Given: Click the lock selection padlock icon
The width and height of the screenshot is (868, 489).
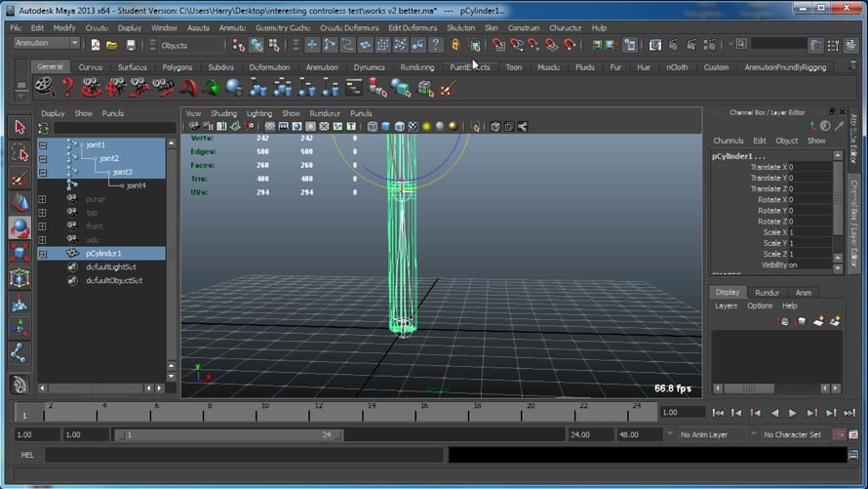Looking at the screenshot, I should (x=455, y=46).
